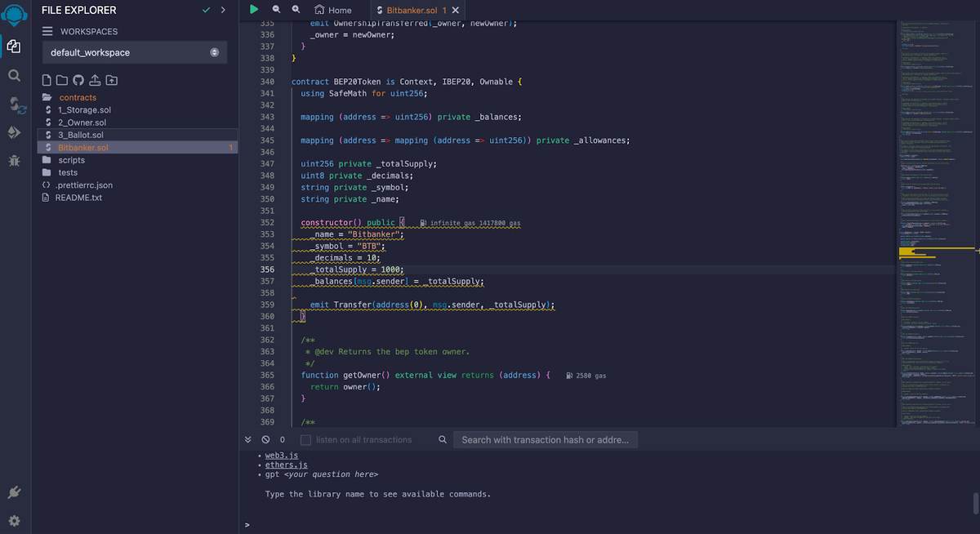Click the upload file icon
This screenshot has width=980, height=534.
(x=95, y=80)
